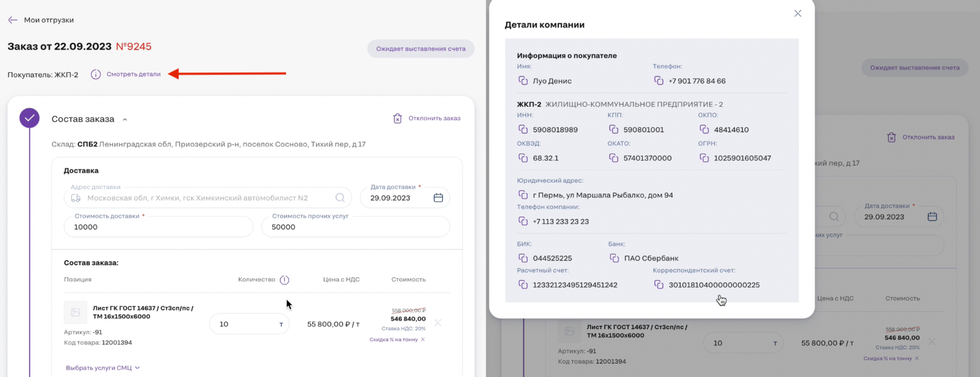Remove the Скидка % на тонну tag
The height and width of the screenshot is (377, 980).
click(423, 340)
